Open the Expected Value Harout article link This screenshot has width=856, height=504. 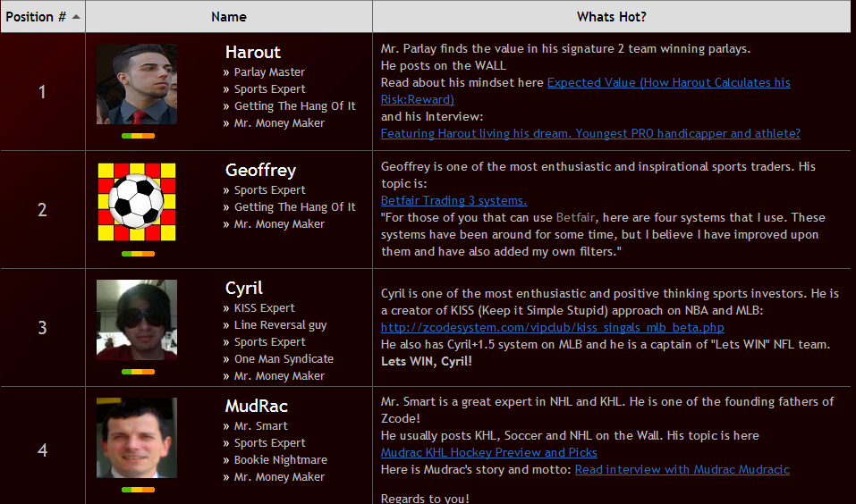pos(668,82)
